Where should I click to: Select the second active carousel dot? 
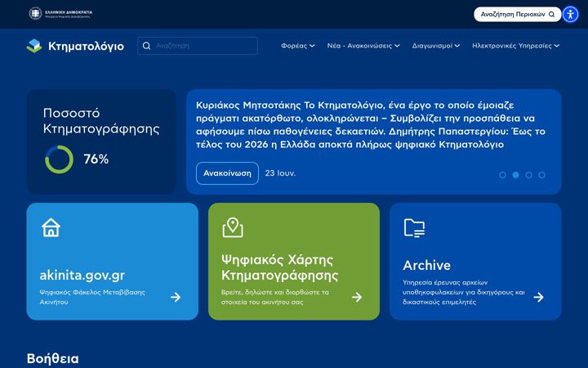point(515,175)
